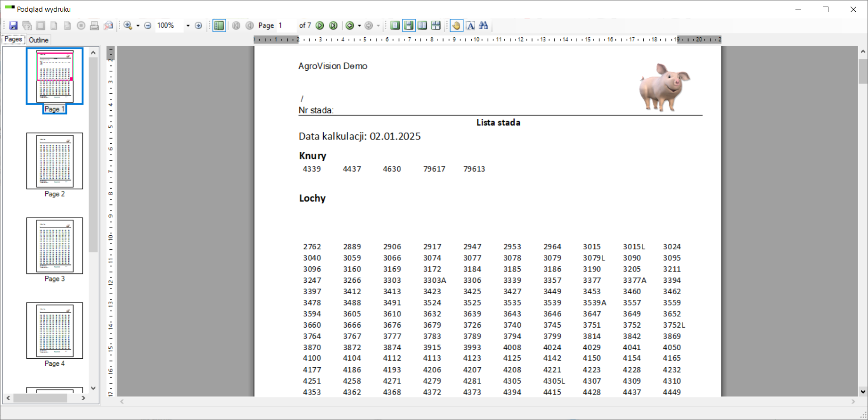Open the forward history dropdown arrow

click(x=378, y=25)
